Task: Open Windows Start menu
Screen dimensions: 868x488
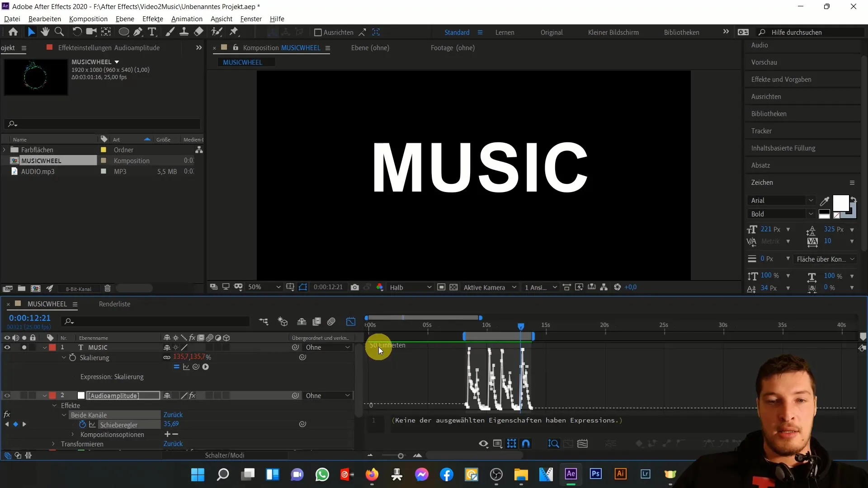Action: click(x=198, y=474)
